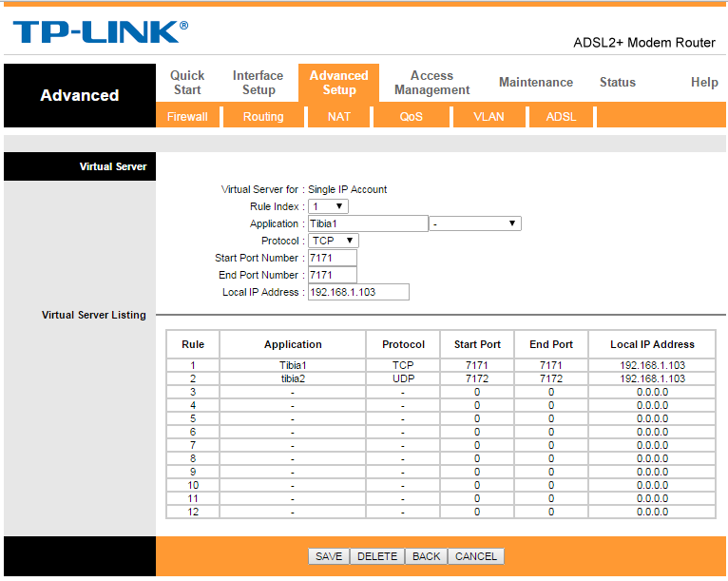This screenshot has width=728, height=581.
Task: Open the QoS submenu
Action: point(411,117)
